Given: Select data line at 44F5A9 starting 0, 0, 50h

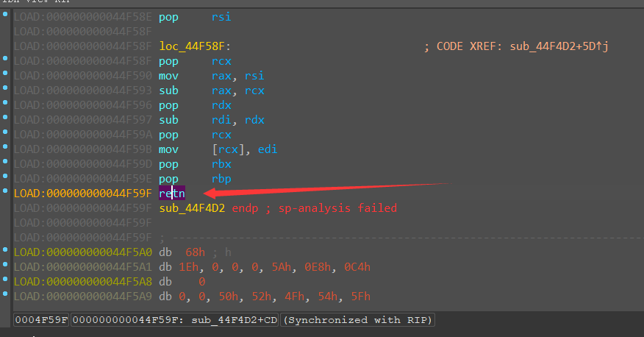Looking at the screenshot, I should pos(265,297).
